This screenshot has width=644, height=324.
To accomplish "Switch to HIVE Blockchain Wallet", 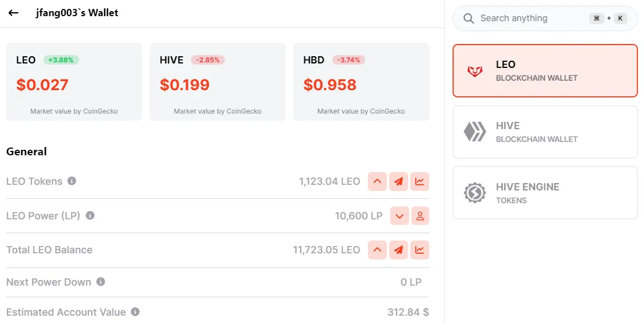I will click(x=545, y=132).
